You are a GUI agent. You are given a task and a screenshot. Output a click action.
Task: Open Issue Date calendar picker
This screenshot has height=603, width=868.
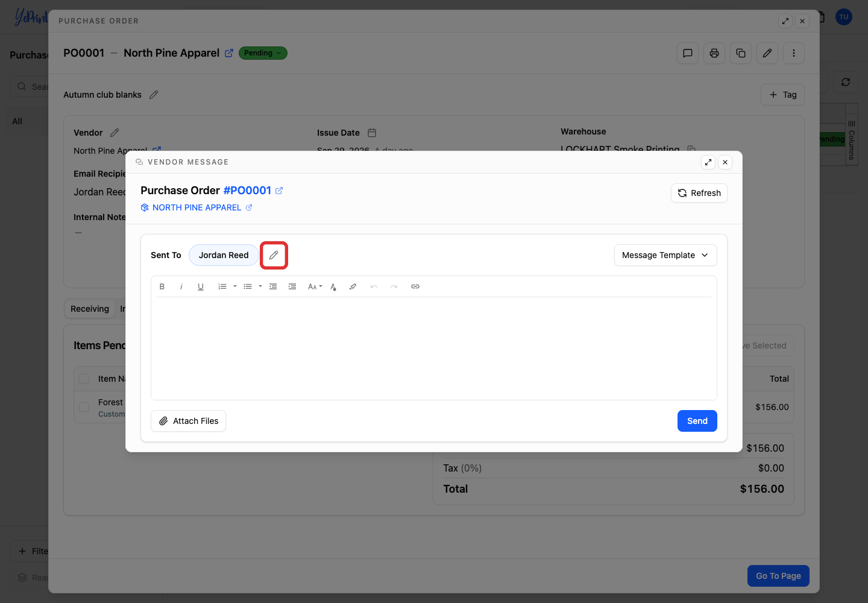pos(372,133)
